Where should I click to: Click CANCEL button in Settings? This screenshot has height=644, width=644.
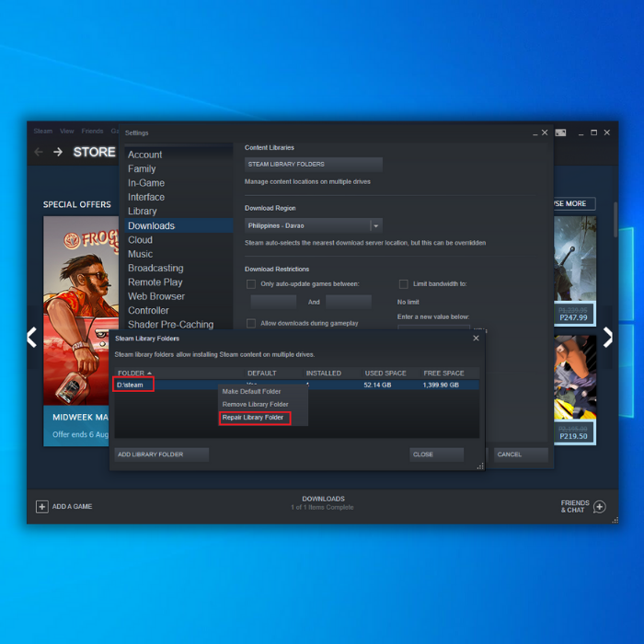pyautogui.click(x=521, y=454)
